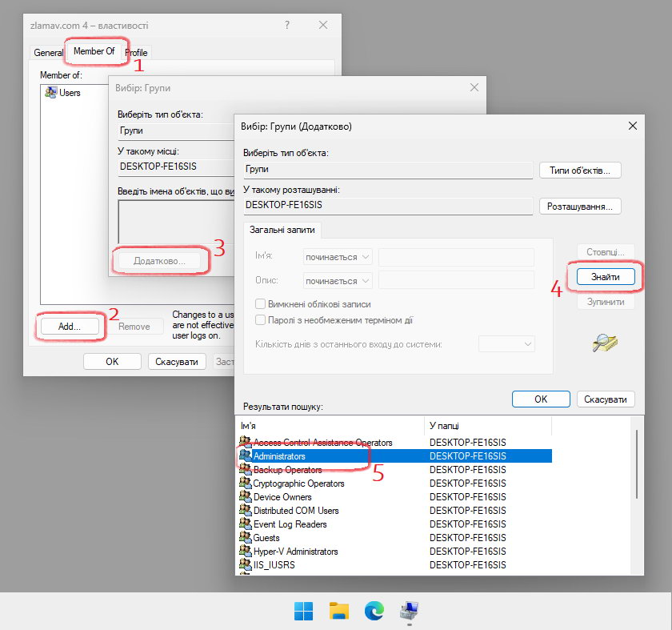Click the Знайти search button
This screenshot has height=630, width=672.
[x=605, y=276]
